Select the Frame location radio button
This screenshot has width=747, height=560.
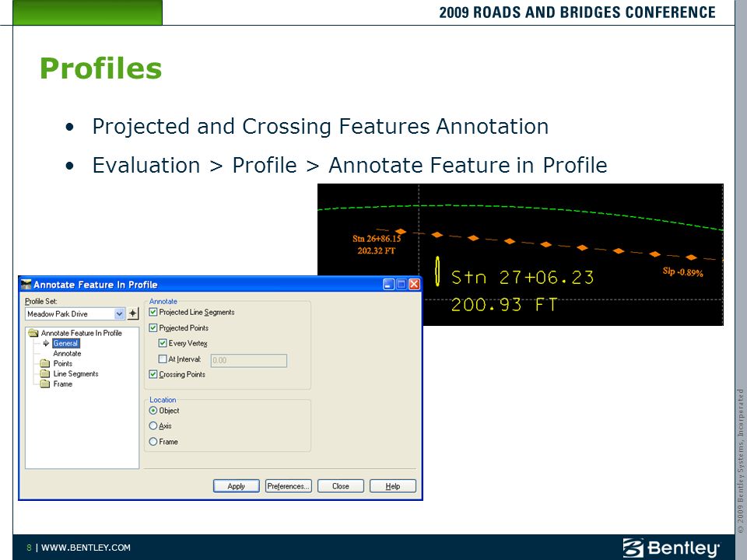[153, 442]
